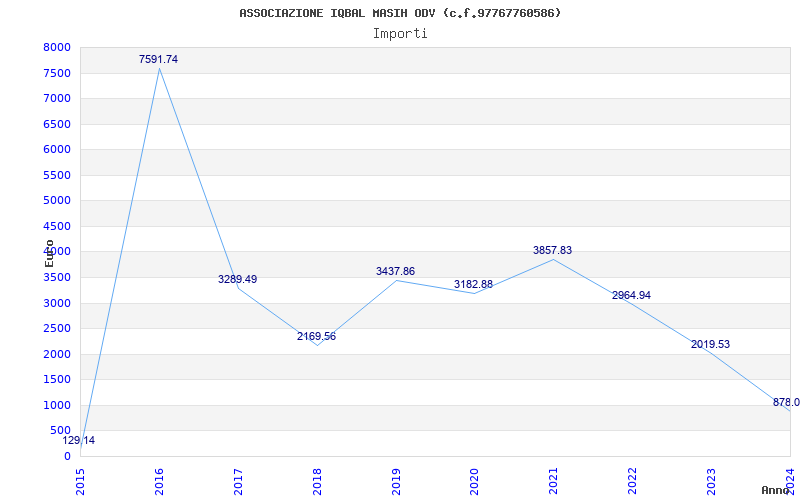Click the 7500 y-axis label

coord(57,73)
